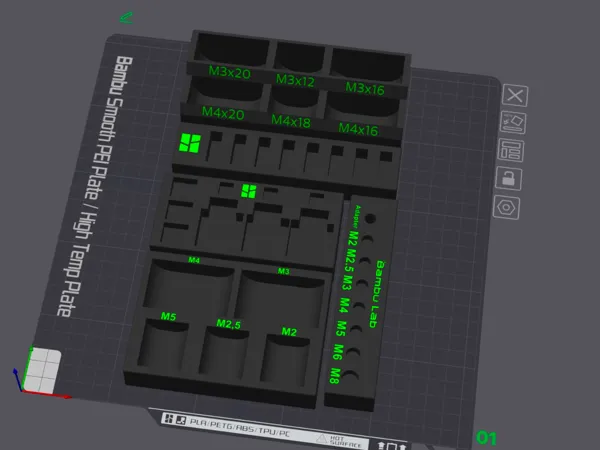Click the M2.5 label on the adapter strip
600x450 pixels.
(349, 261)
